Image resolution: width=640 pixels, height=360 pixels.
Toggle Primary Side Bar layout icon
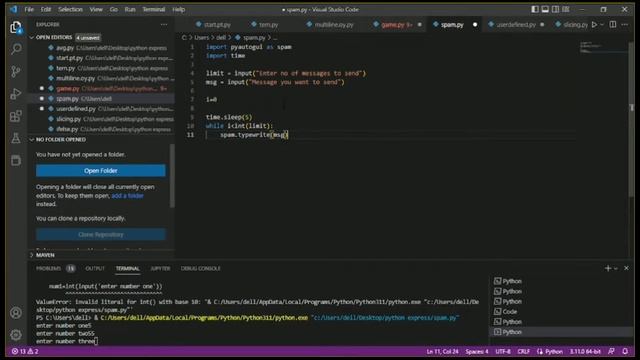[535, 9]
